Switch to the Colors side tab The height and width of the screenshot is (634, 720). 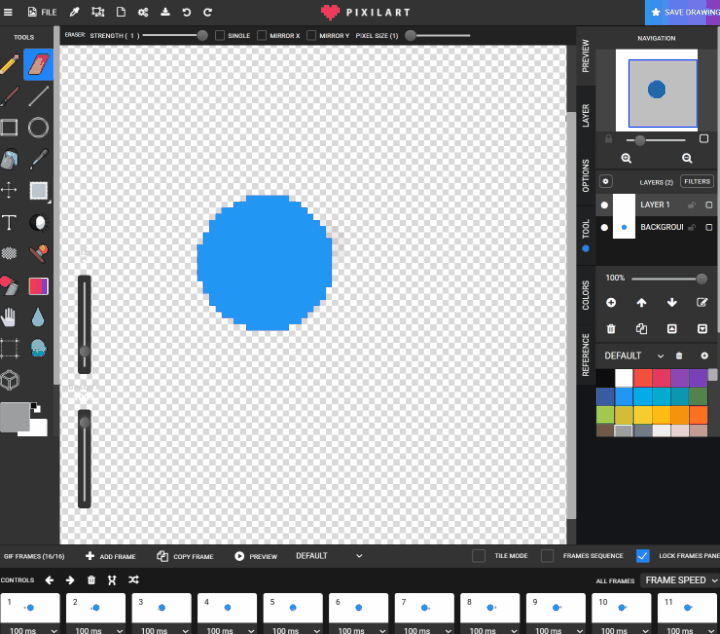[x=585, y=295]
